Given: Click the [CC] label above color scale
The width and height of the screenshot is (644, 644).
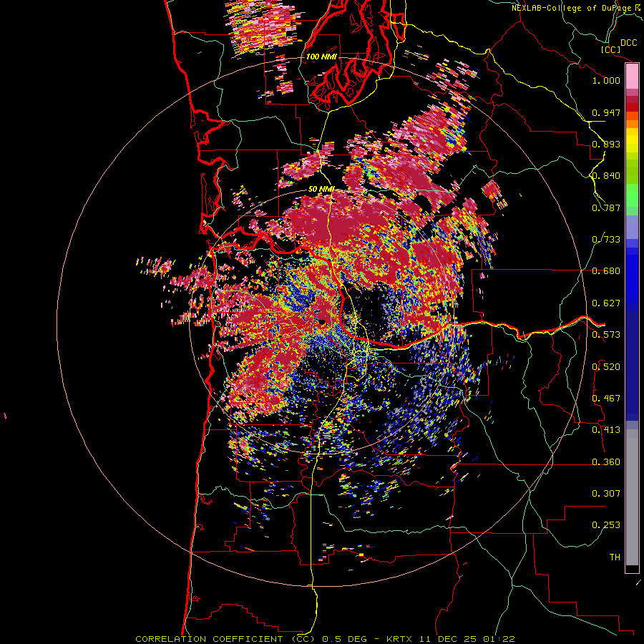Looking at the screenshot, I should point(611,49).
